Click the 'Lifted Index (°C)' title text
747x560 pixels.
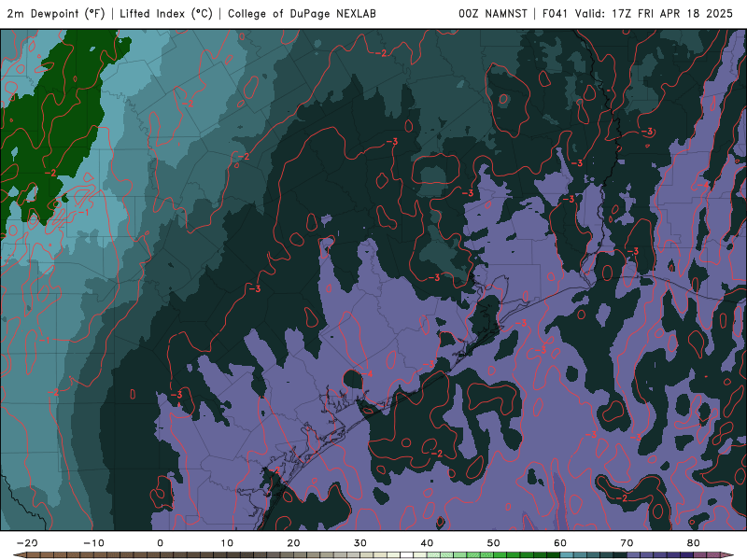click(166, 14)
